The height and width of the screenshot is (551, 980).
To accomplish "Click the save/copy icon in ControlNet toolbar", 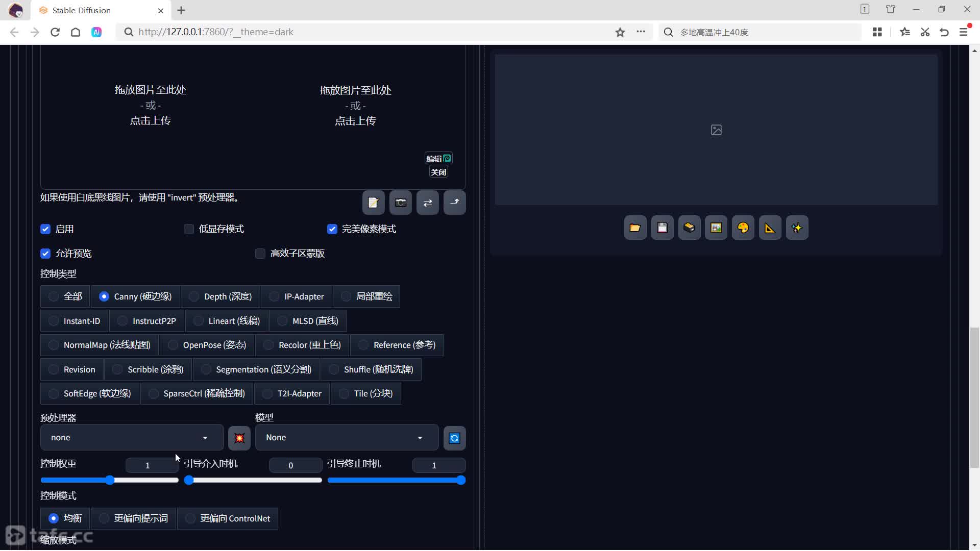I will point(373,203).
